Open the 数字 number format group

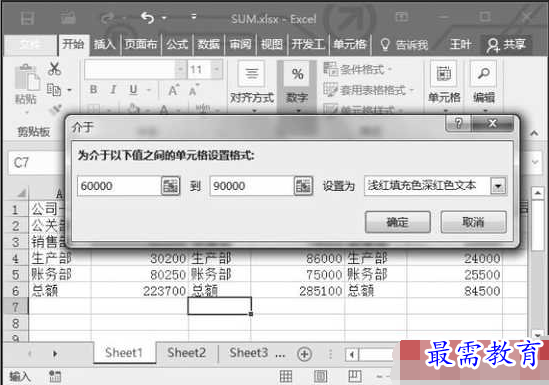(x=297, y=86)
